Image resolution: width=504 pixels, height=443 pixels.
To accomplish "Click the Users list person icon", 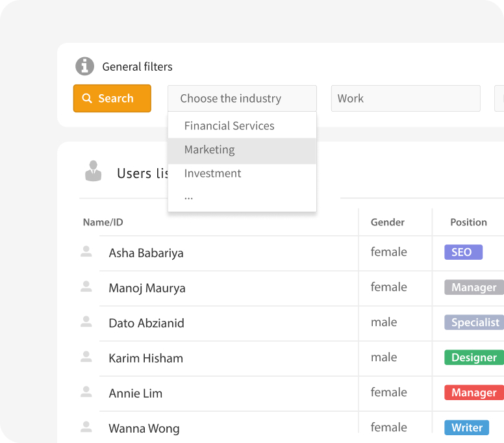I will (94, 171).
